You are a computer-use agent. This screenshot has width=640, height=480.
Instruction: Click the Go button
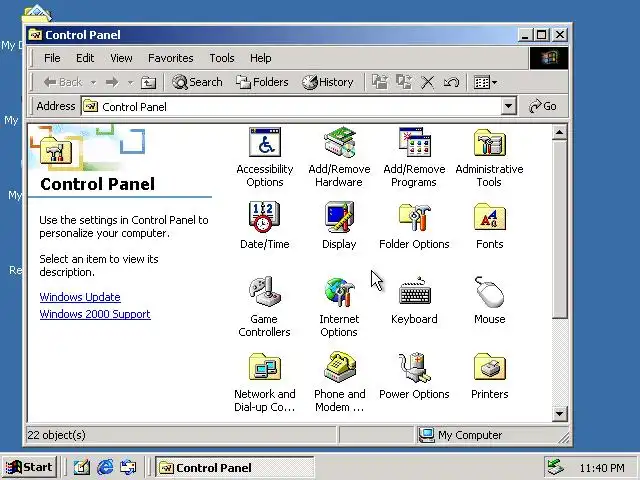[543, 107]
